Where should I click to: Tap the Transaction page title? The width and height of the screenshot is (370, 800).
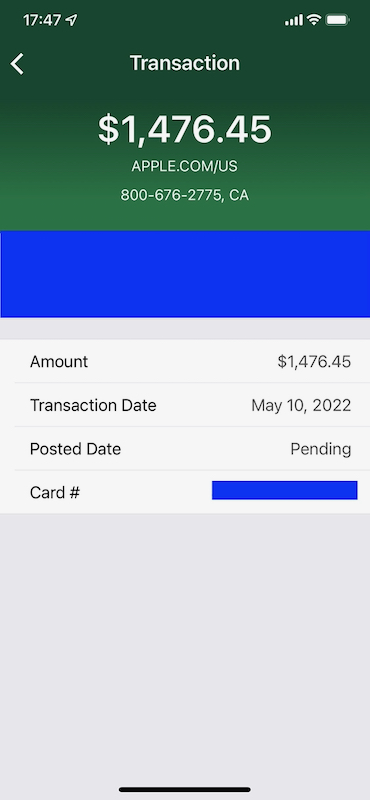tap(185, 63)
